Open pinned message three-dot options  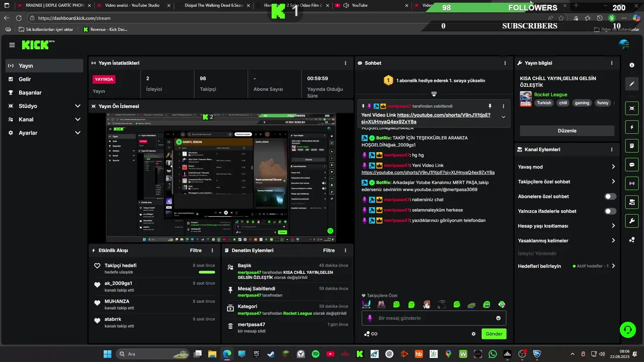coord(503,106)
